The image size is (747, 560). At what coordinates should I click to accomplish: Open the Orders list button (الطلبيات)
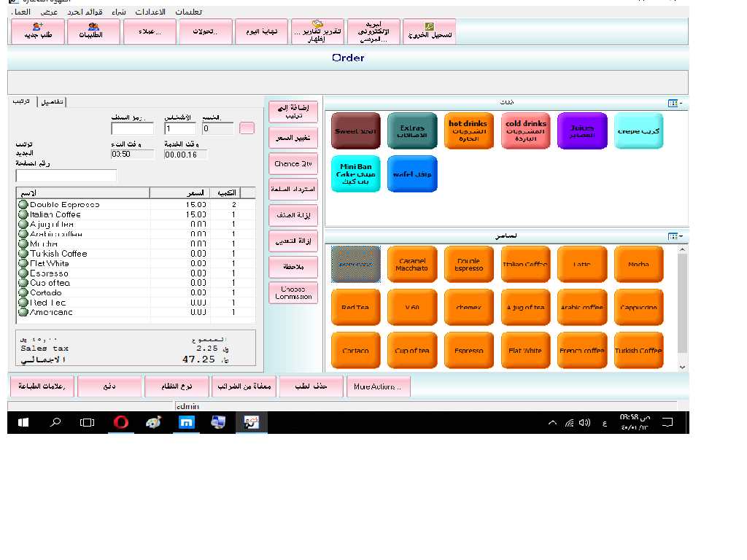coord(93,32)
